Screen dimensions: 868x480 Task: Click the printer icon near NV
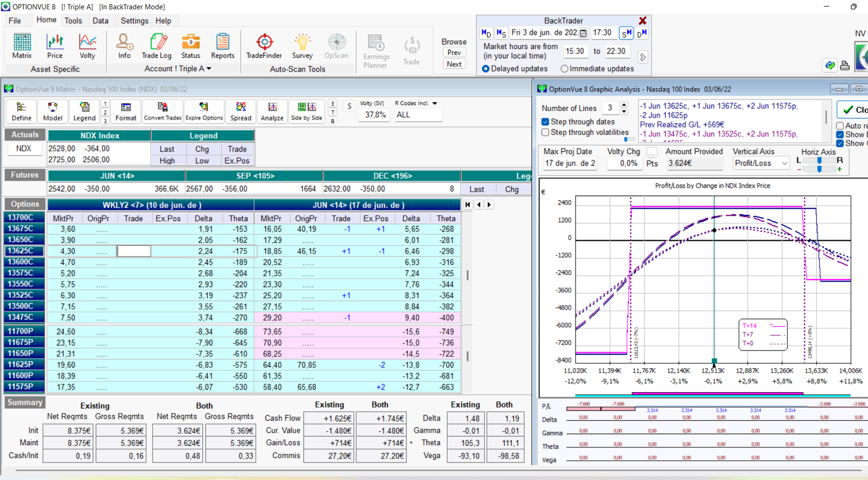click(845, 65)
